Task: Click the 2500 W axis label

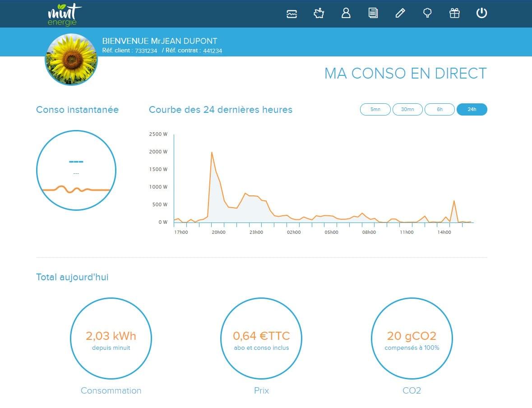Action: pos(158,134)
